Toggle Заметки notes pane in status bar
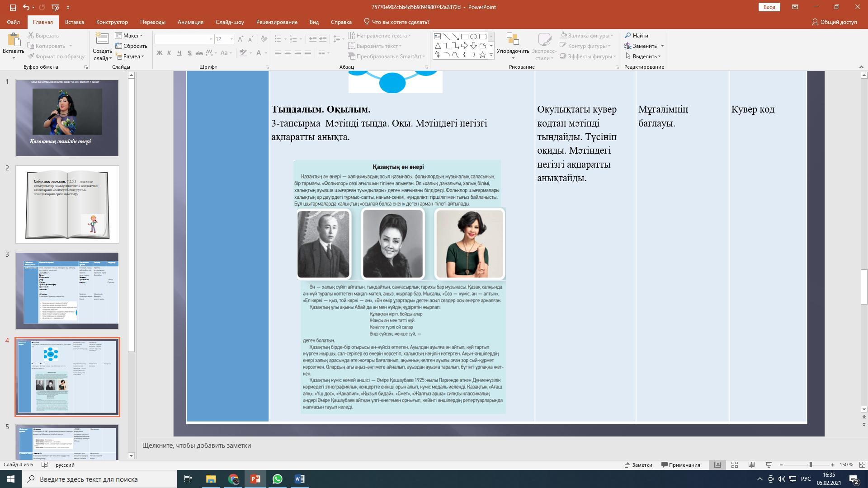The height and width of the screenshot is (488, 868). [x=638, y=465]
